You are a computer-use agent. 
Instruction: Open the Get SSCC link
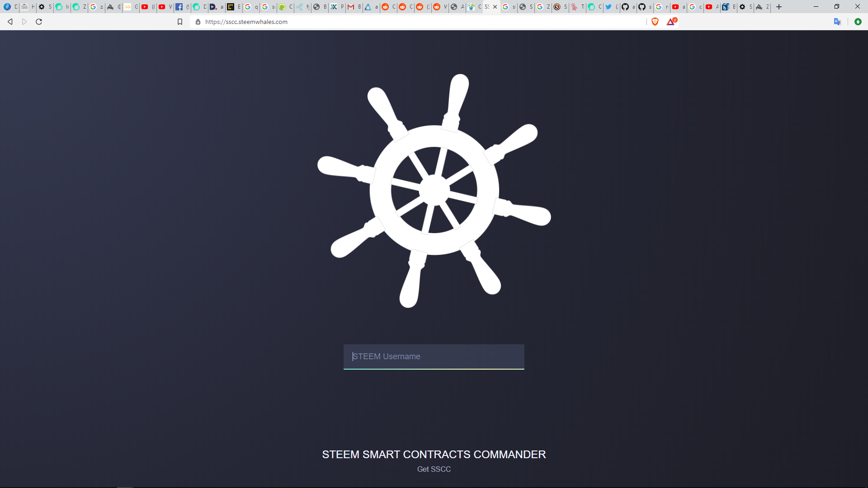click(434, 469)
